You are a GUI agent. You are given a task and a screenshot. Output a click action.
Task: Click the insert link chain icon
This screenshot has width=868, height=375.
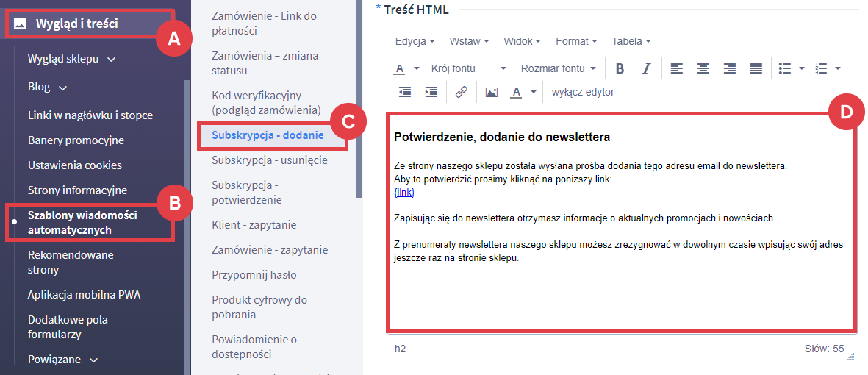tap(462, 92)
